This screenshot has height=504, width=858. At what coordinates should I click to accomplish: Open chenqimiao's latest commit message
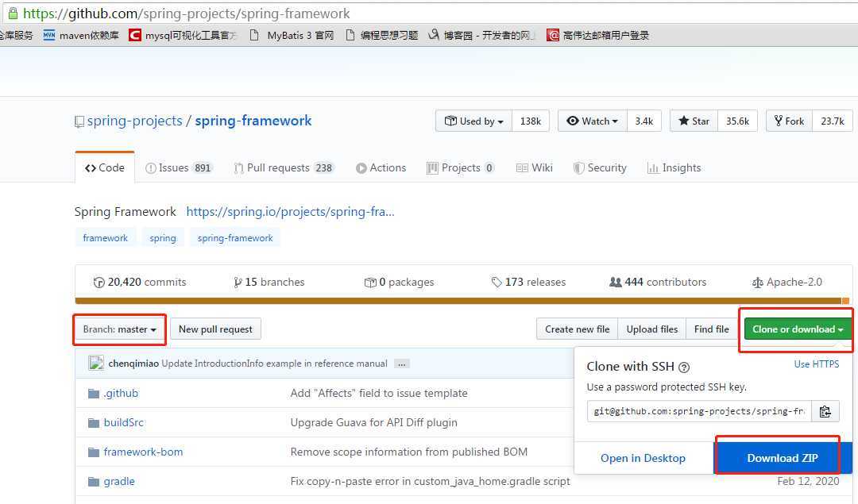[274, 364]
